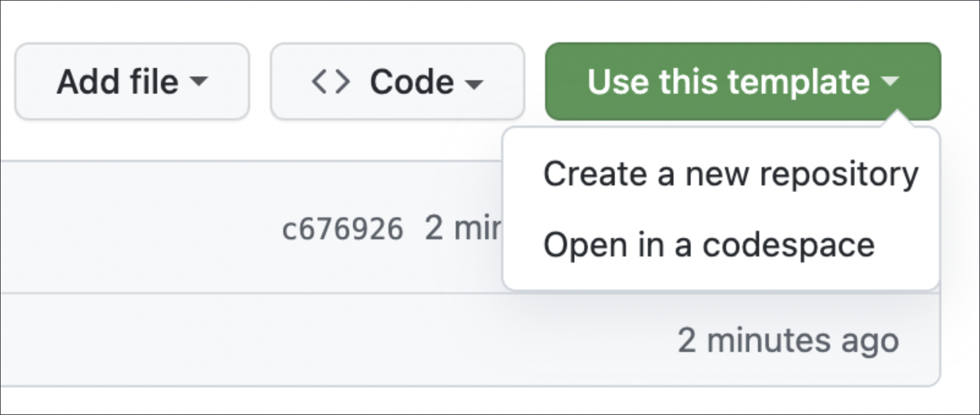Choose Open in a codespace
The height and width of the screenshot is (415, 980).
(x=708, y=245)
